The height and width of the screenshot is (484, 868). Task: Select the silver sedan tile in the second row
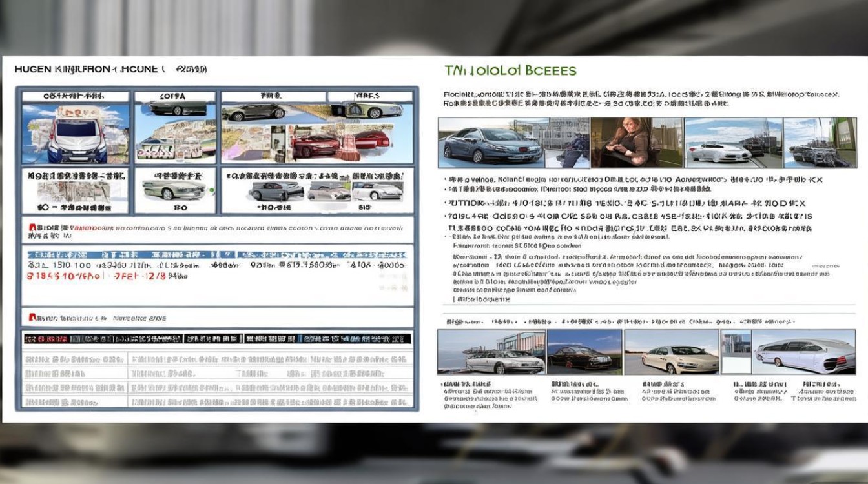(x=174, y=189)
